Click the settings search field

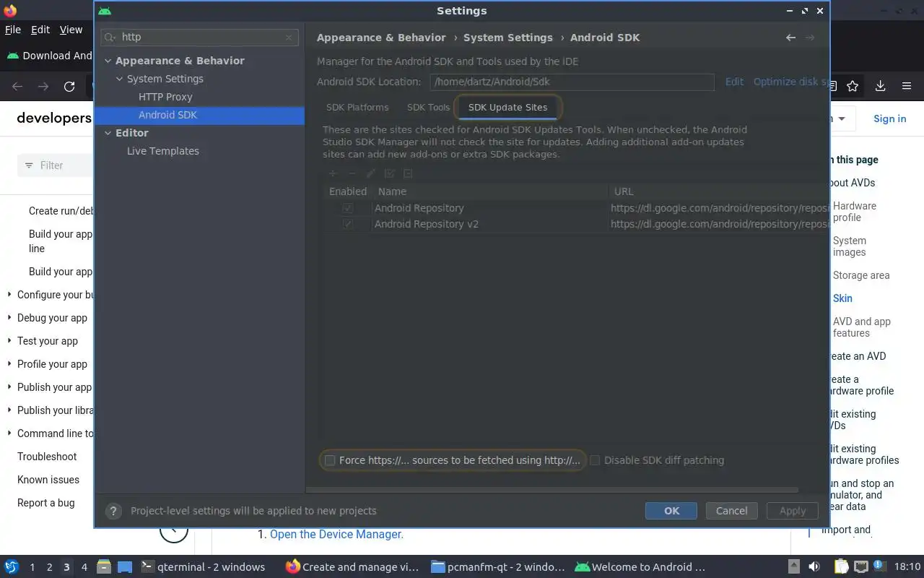199,37
